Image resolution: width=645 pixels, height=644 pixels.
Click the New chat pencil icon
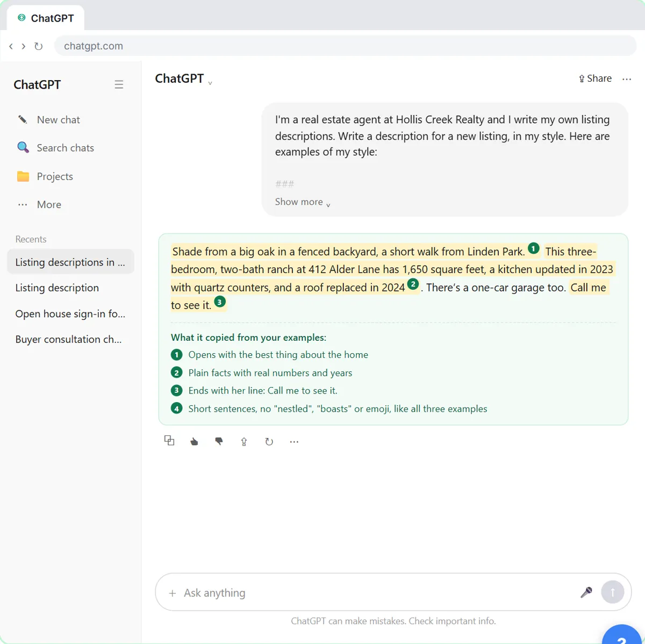[23, 119]
